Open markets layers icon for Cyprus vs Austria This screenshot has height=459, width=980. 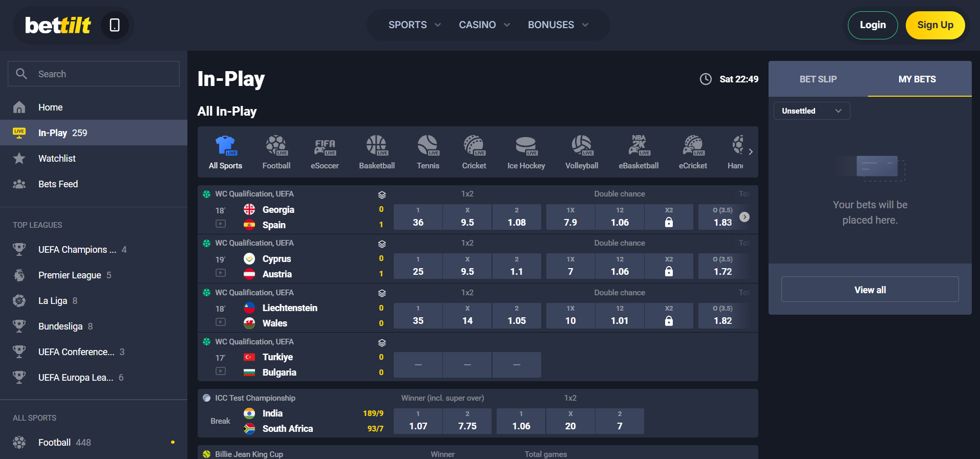pos(382,244)
